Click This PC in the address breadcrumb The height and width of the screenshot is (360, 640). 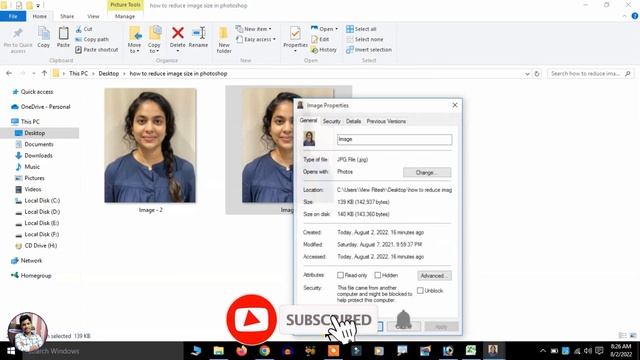tap(78, 74)
